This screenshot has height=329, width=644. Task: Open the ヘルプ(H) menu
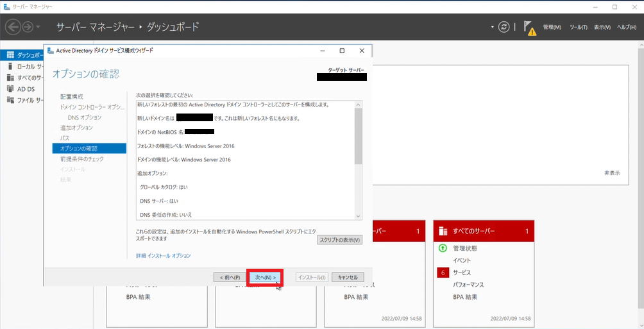(x=627, y=27)
